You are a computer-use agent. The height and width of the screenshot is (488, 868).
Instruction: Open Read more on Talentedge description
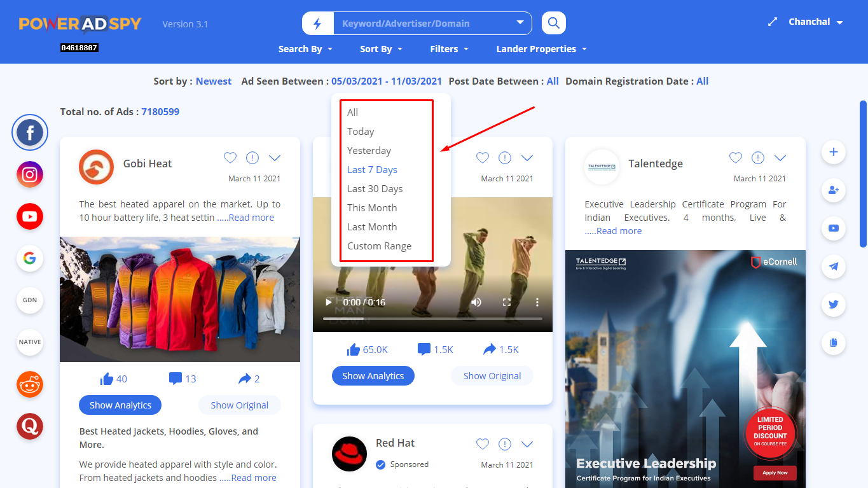coord(619,231)
